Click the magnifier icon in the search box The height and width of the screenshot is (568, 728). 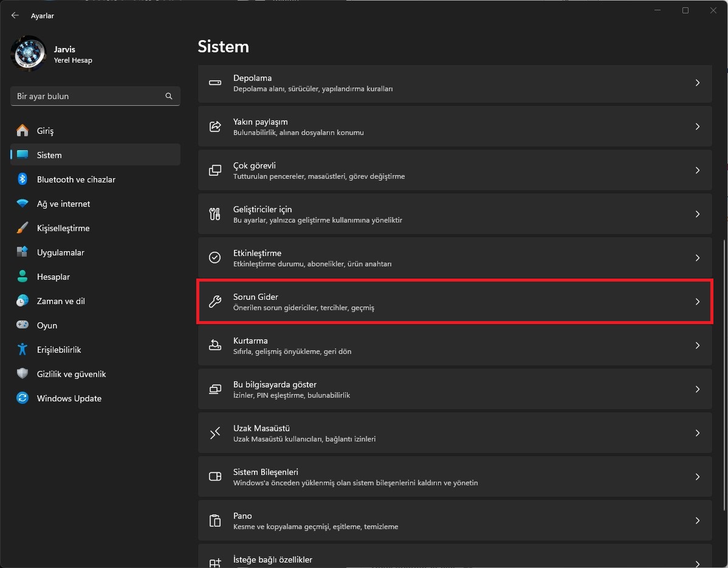click(x=168, y=96)
